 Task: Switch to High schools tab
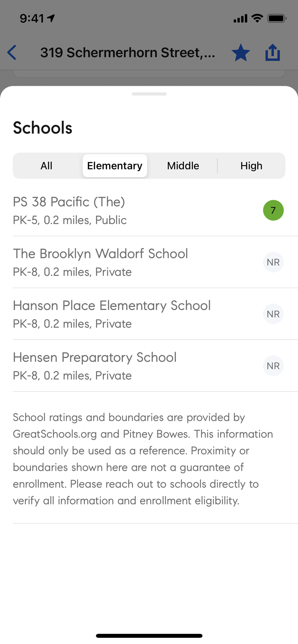(x=251, y=166)
